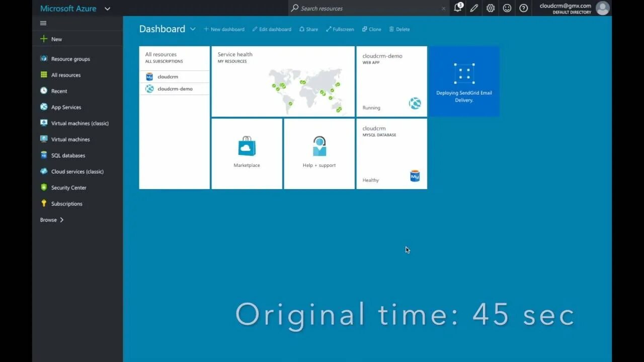The height and width of the screenshot is (362, 644).
Task: Delete the current dashboard
Action: point(399,29)
